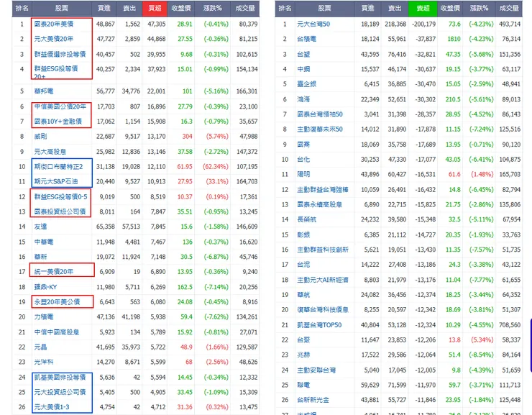532x415 pixels.
Task: Click the 賣超 value -200,179
Action: [x=423, y=24]
